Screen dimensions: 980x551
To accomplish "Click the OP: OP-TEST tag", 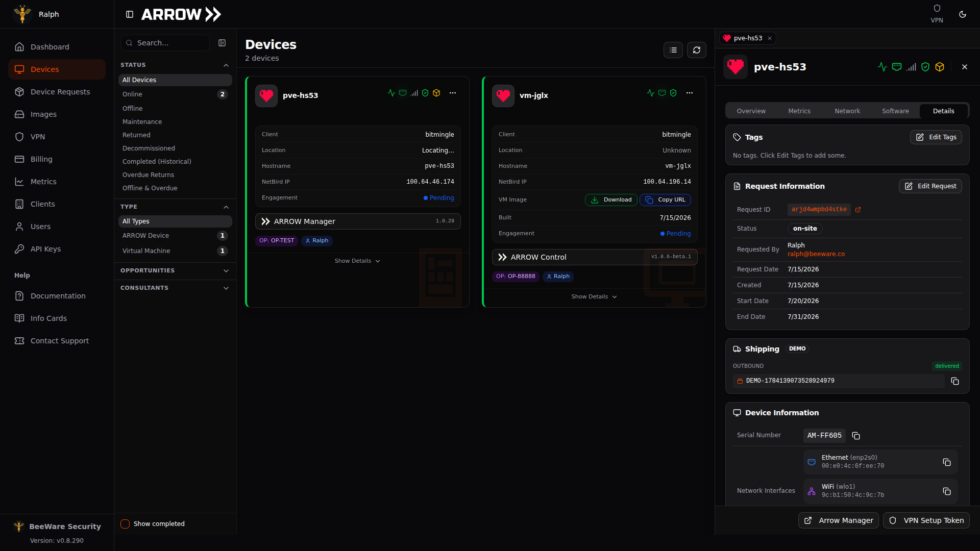I will 277,241.
